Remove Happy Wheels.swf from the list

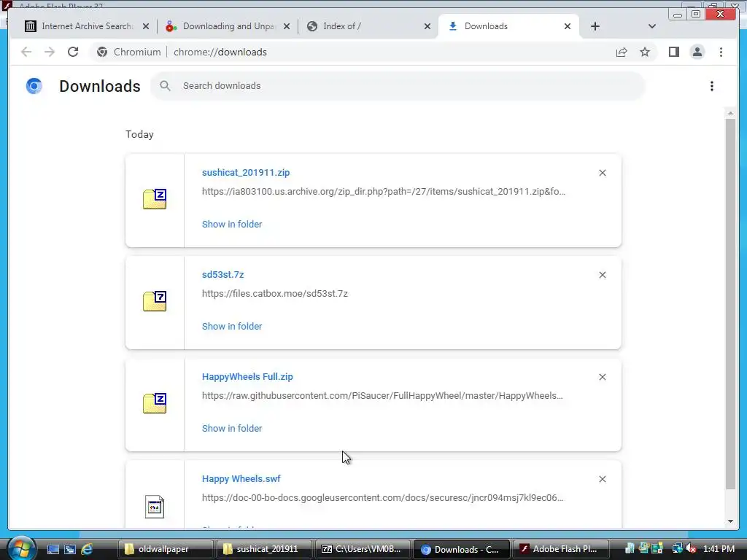[x=602, y=479]
